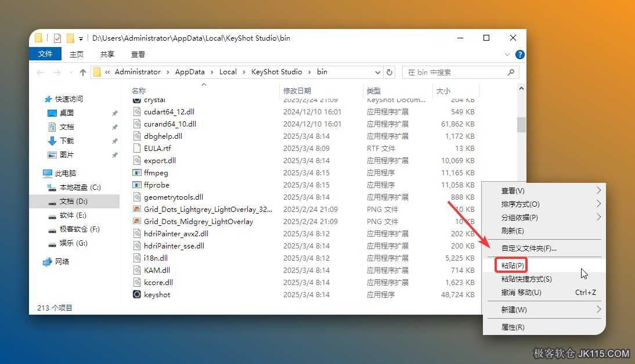
Task: Open Help with the blue question icon
Action: pos(519,54)
